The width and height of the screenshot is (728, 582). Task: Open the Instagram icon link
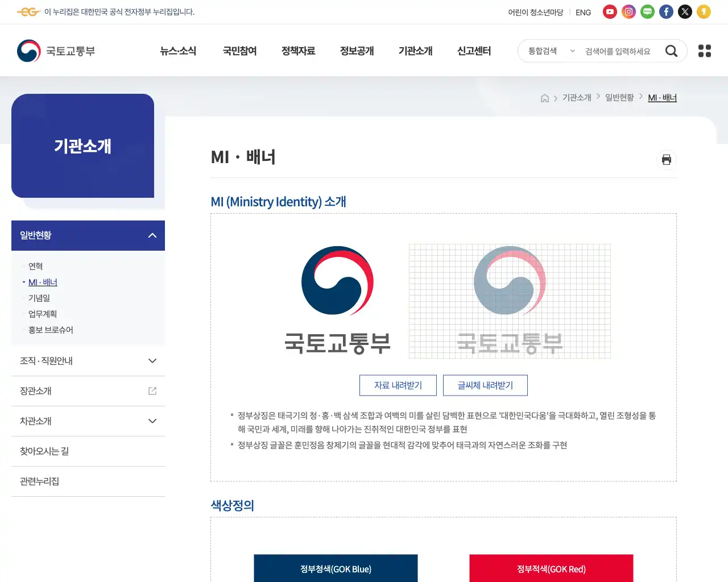(628, 12)
